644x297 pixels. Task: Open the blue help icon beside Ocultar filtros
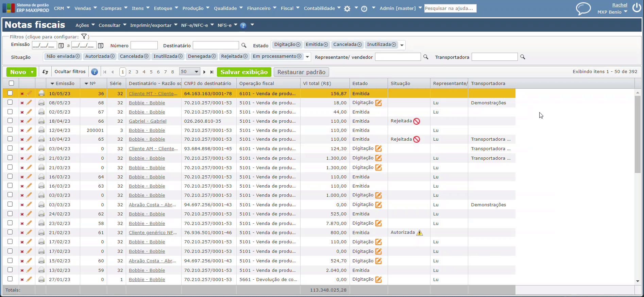click(x=95, y=72)
